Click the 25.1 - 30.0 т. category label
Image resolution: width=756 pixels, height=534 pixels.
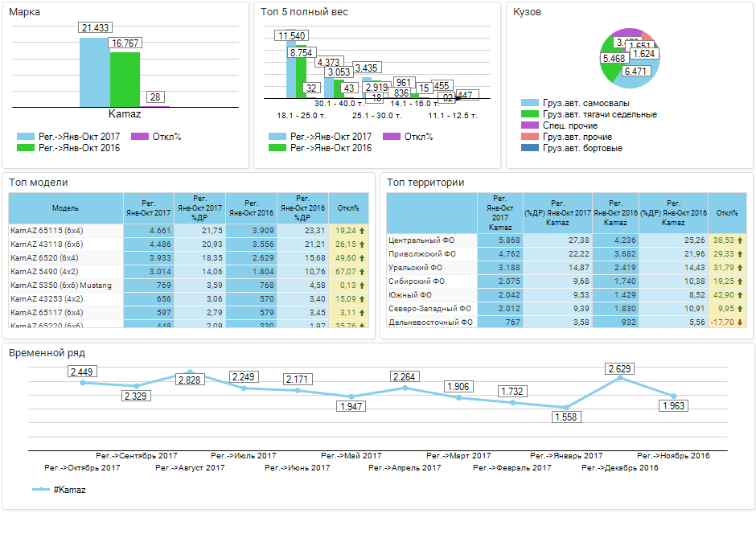tap(377, 116)
